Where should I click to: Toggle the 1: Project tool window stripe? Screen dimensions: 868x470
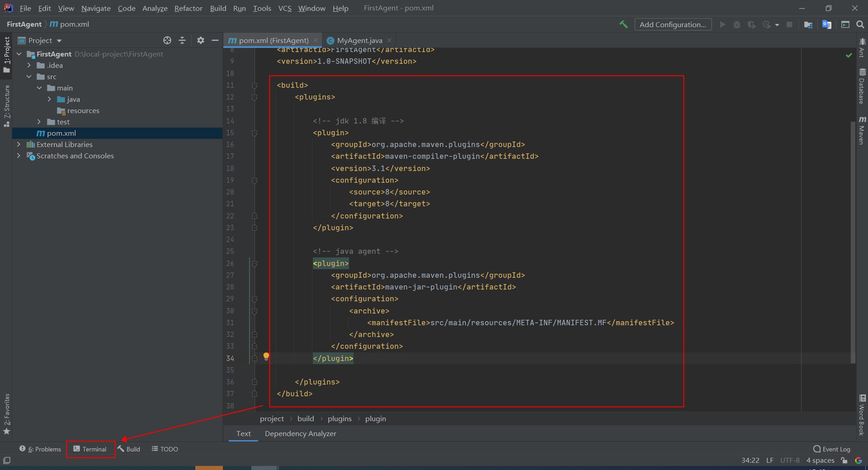[6, 54]
